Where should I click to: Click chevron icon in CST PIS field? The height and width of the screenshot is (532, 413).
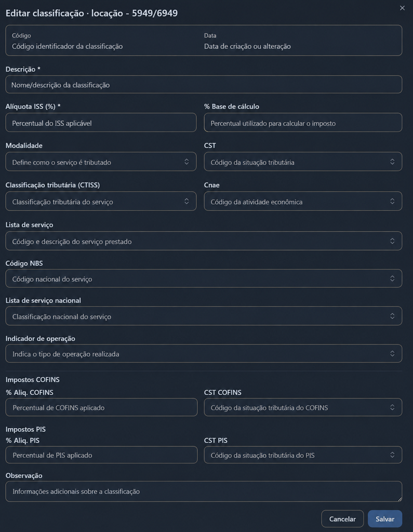click(392, 455)
